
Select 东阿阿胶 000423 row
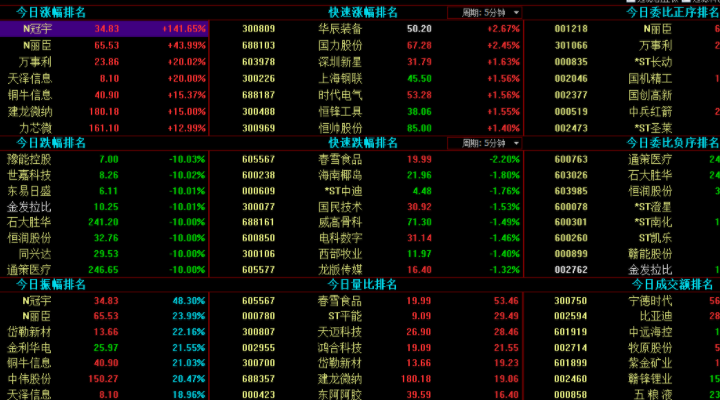coord(366,394)
